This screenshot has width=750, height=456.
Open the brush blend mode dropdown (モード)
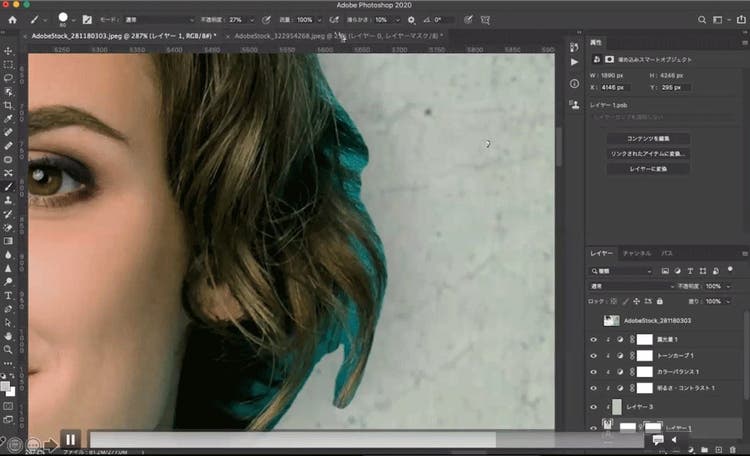[x=157, y=19]
